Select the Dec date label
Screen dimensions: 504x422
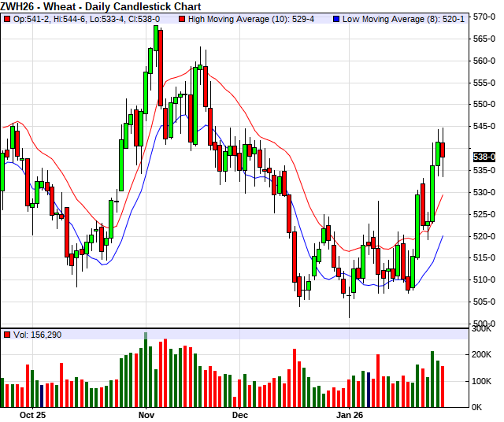coord(240,414)
